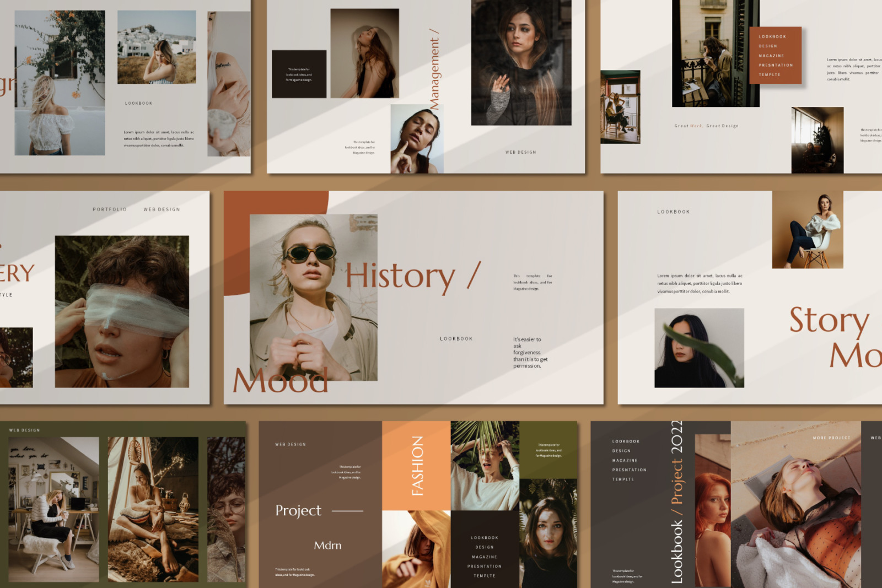
Task: Select the vertical "Lookbook / Project 2022" text
Action: point(677,501)
